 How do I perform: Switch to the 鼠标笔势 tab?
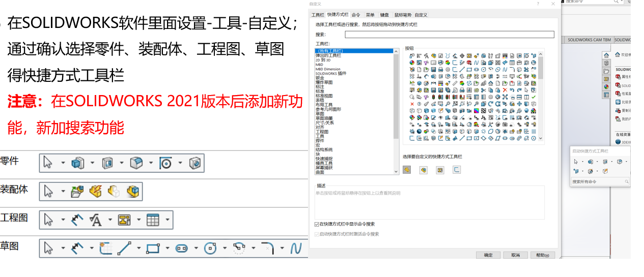(402, 15)
